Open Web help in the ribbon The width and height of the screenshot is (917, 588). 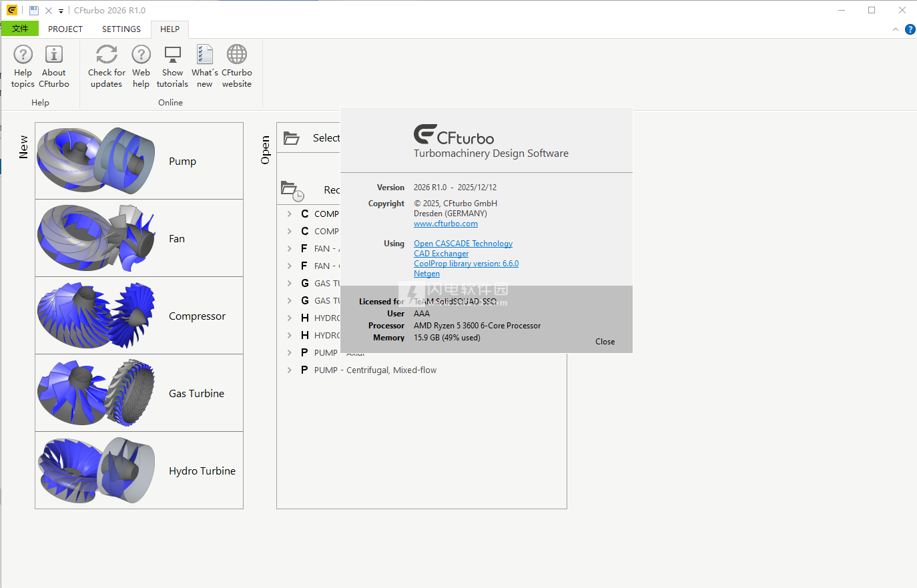(x=141, y=66)
